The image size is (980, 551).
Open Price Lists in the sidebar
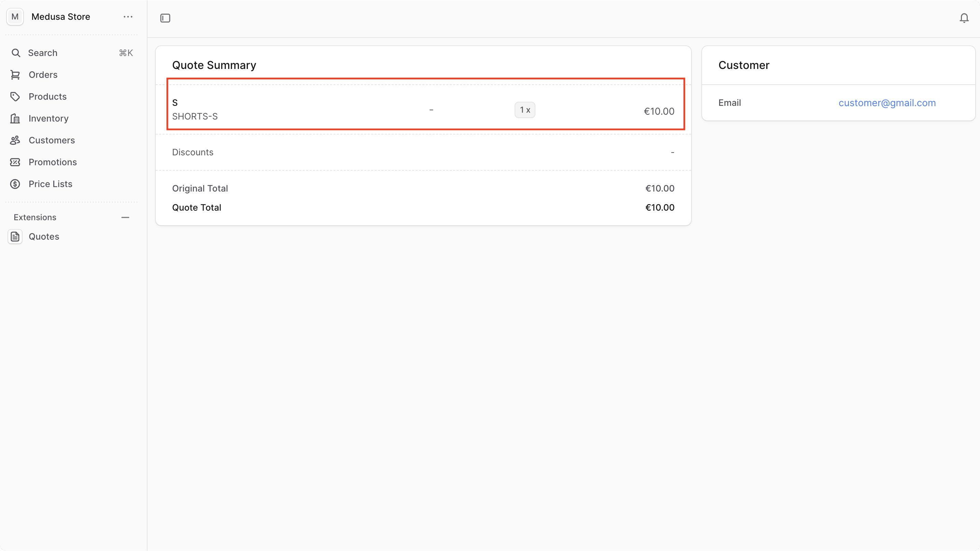pyautogui.click(x=51, y=184)
